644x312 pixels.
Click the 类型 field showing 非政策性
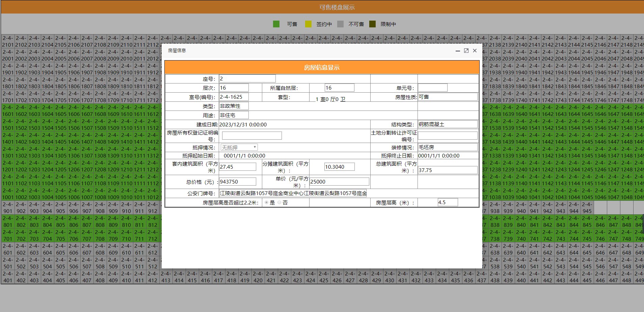tap(234, 106)
